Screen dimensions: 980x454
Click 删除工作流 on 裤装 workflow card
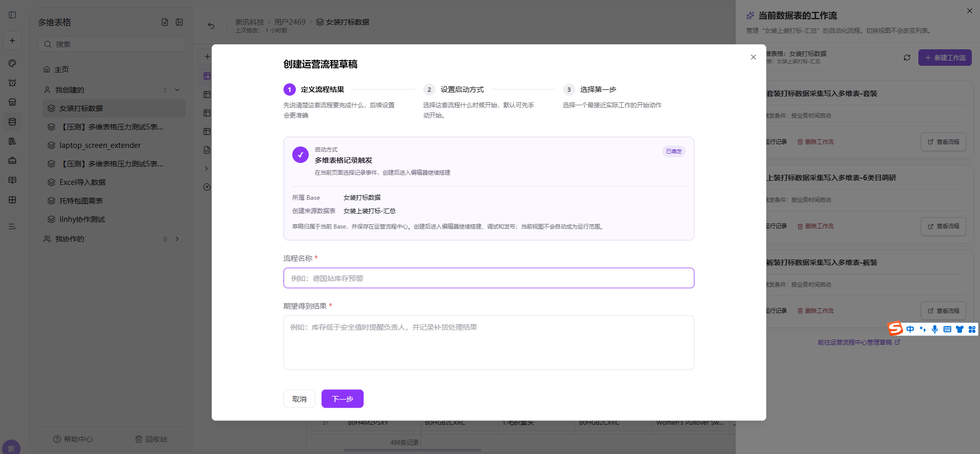816,311
